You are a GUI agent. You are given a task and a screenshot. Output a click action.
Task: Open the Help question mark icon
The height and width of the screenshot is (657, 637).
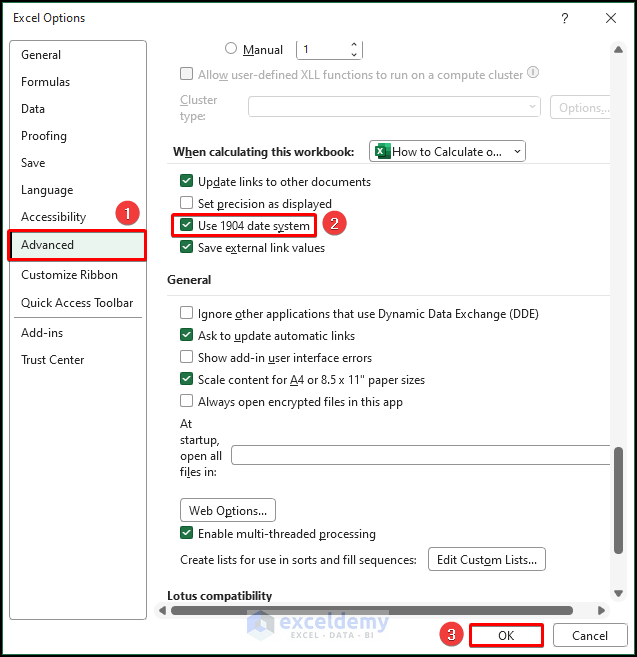coord(565,18)
